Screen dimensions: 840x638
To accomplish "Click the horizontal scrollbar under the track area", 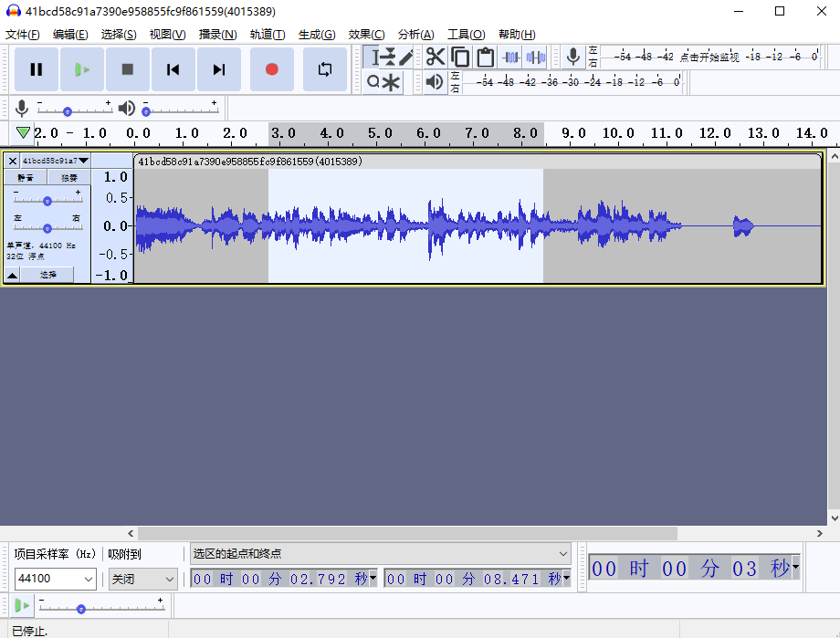I will coord(406,533).
